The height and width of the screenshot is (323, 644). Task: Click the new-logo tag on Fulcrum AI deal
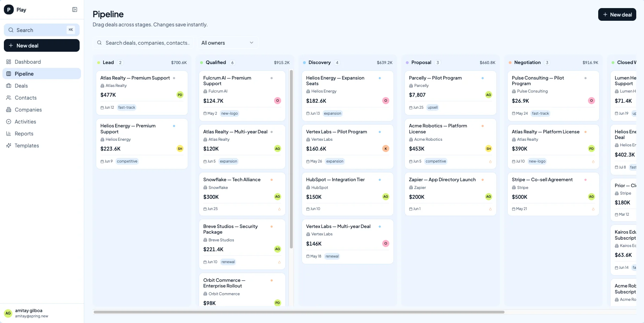[229, 113]
